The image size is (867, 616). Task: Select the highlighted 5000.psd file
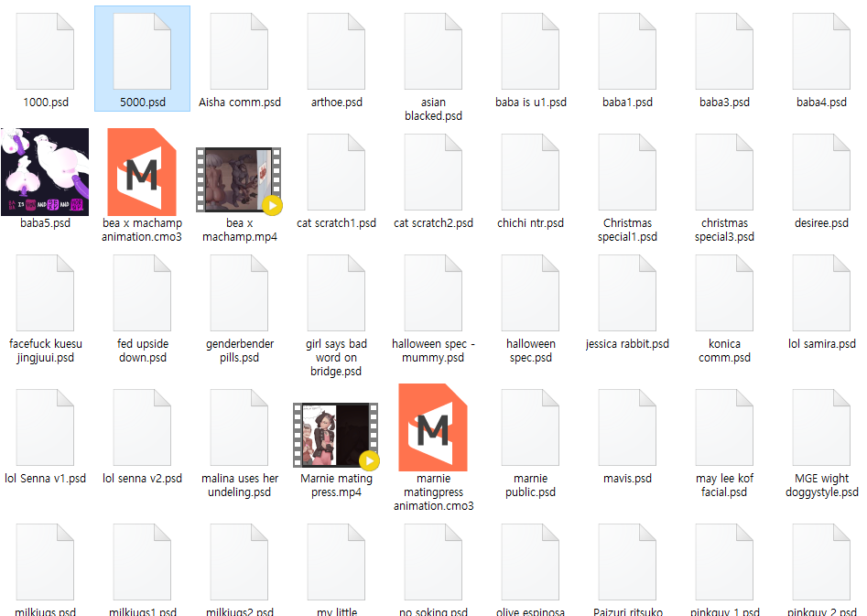[142, 59]
